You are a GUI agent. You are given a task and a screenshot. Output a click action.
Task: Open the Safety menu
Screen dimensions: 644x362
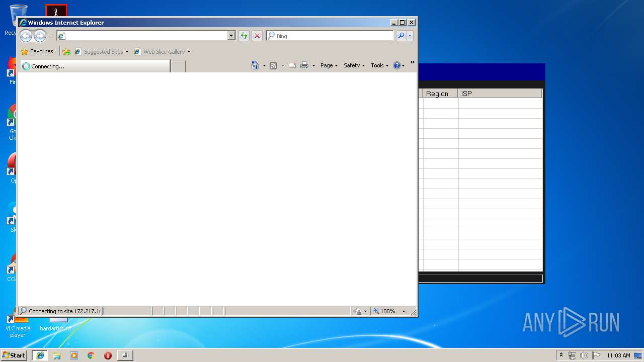click(354, 65)
